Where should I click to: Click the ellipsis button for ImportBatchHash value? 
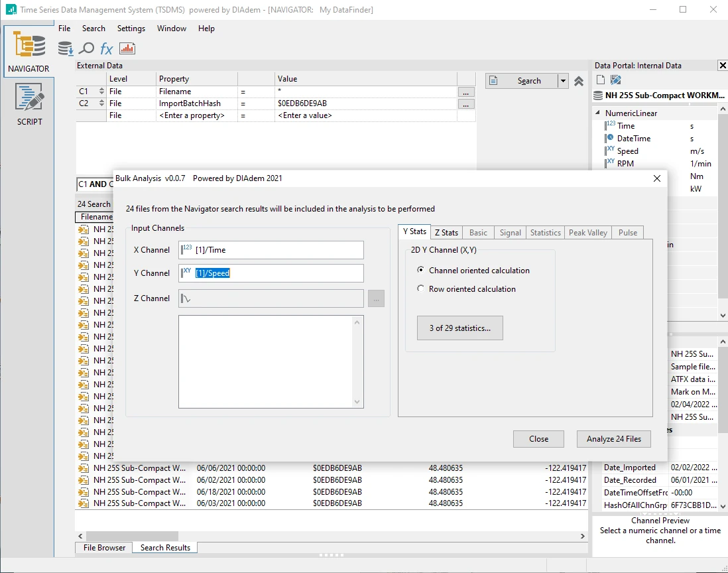tap(466, 103)
